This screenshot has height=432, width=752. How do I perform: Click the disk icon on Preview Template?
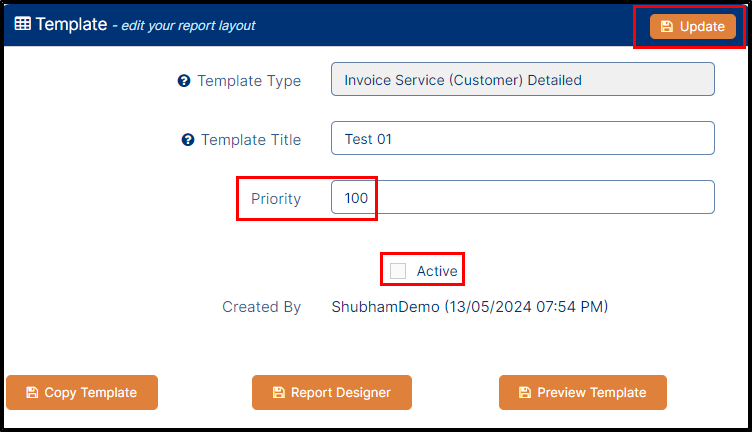(x=525, y=392)
